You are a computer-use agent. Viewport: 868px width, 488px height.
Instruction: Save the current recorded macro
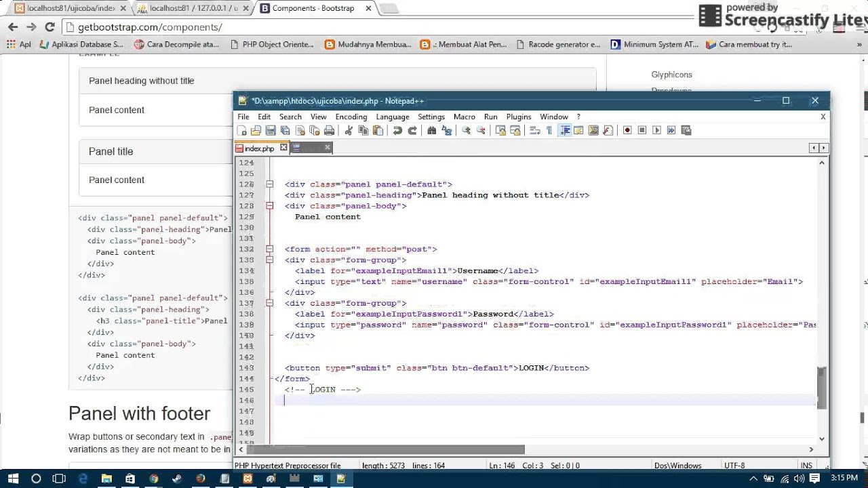coord(686,130)
